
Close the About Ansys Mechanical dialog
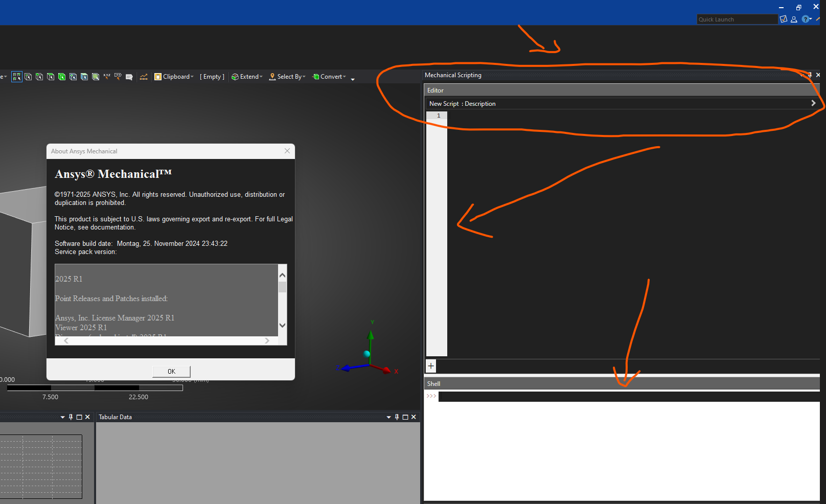(x=287, y=151)
